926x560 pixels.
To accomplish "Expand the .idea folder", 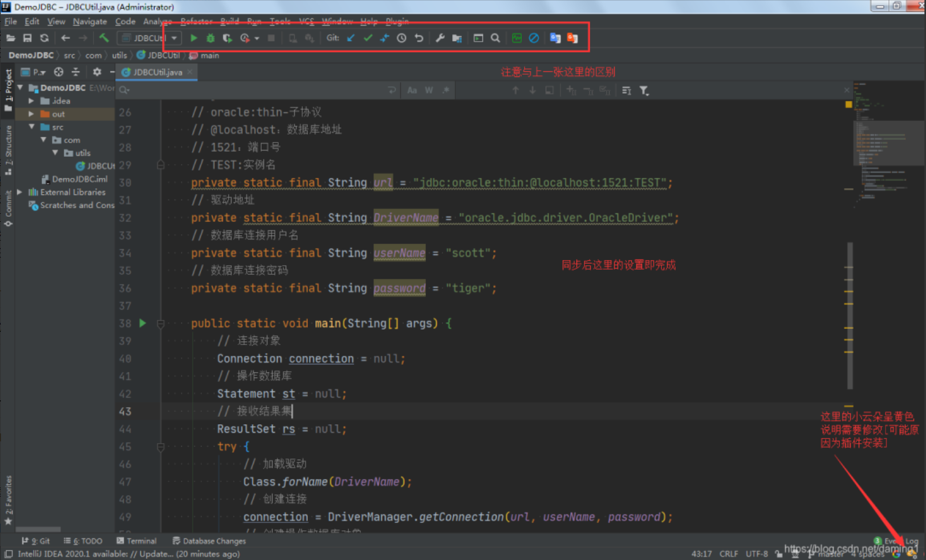I will [x=31, y=101].
